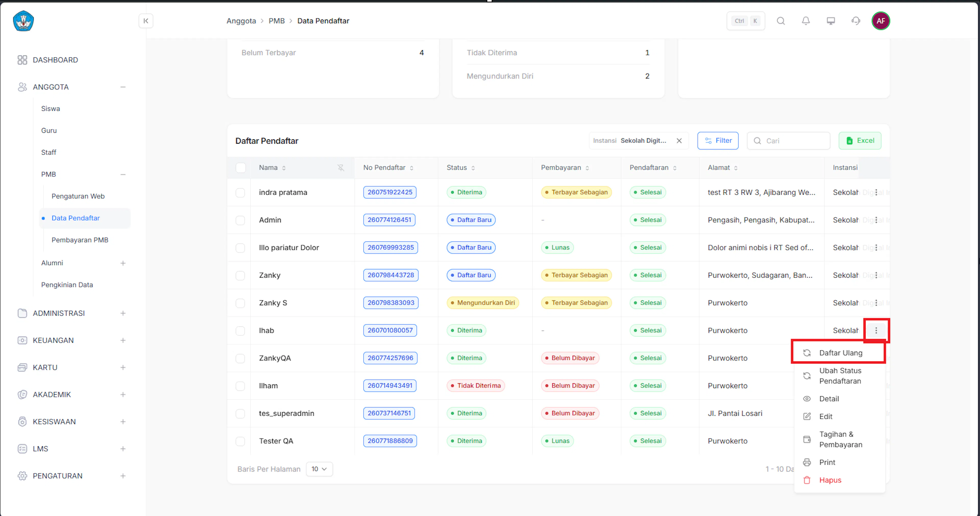Screen dimensions: 980x516
Task: Choose Daftar Ulang from the context menu
Action: (x=839, y=353)
